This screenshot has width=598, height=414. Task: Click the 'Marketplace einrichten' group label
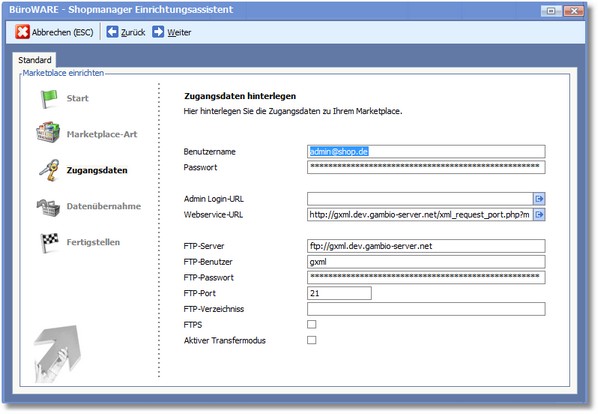click(63, 73)
